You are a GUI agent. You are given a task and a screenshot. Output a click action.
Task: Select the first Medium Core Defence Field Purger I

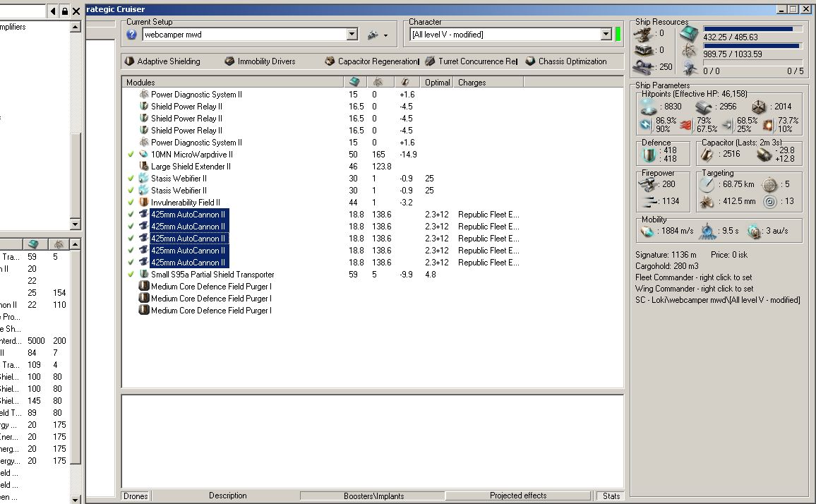point(211,287)
